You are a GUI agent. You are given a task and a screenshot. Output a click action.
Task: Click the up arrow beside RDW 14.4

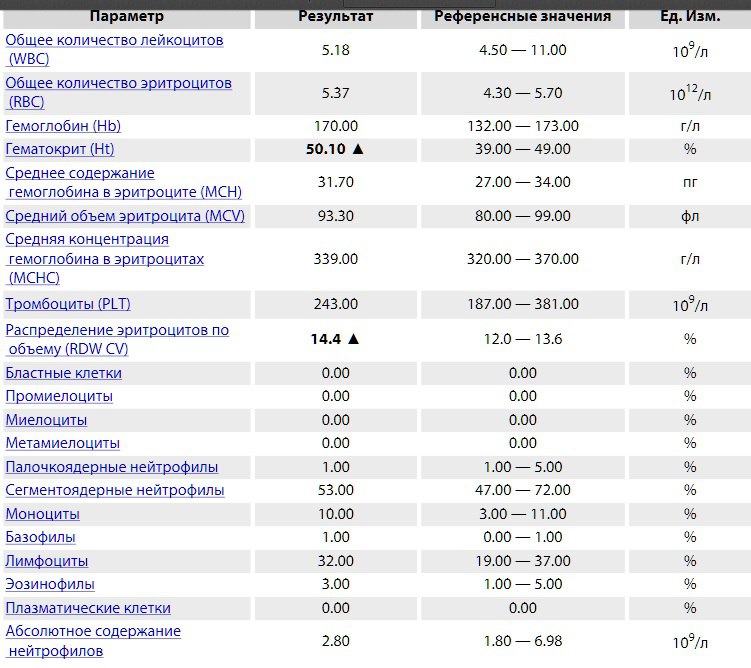[x=353, y=339]
